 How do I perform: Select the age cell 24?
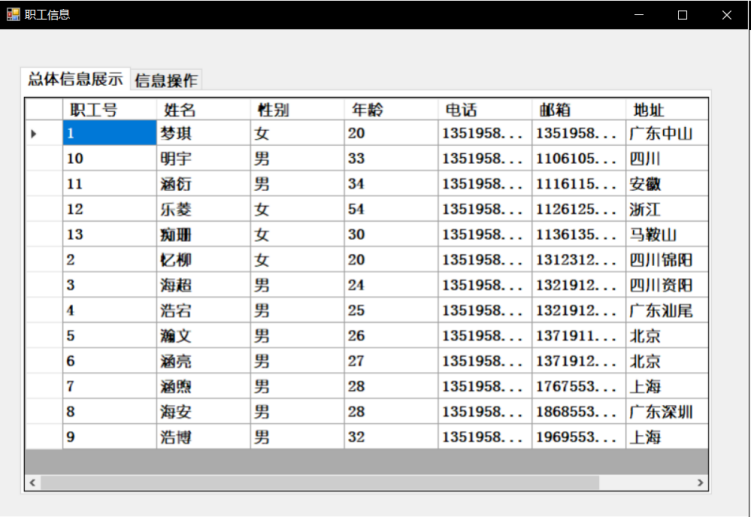coord(391,285)
